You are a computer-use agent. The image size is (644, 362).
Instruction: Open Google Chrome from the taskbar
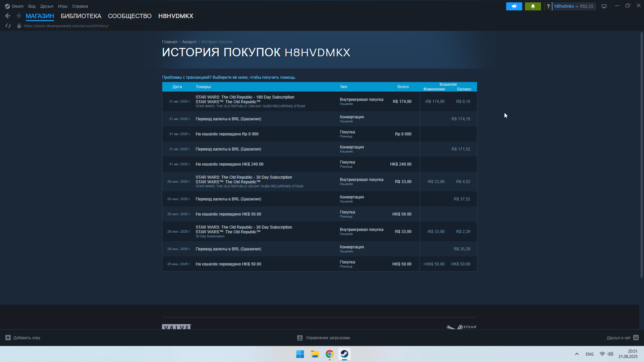point(329,354)
